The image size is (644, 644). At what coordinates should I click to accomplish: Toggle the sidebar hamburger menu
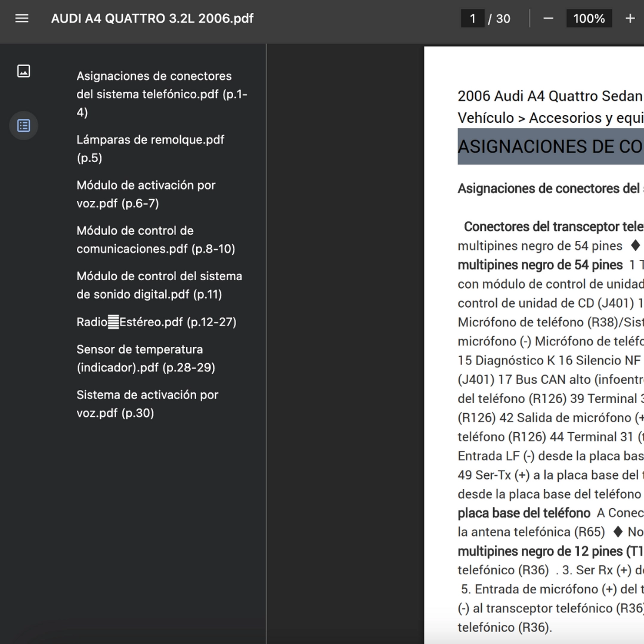pyautogui.click(x=22, y=18)
